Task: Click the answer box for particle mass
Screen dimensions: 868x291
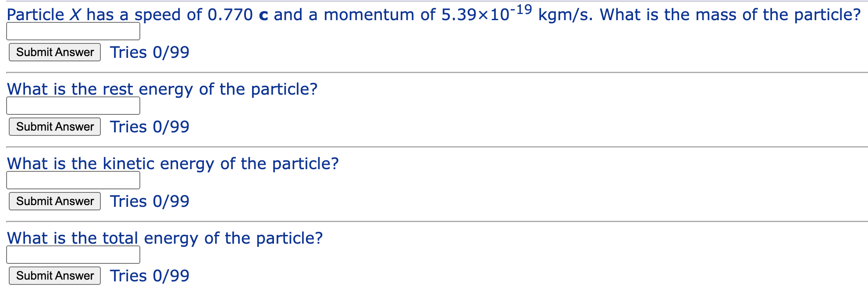Action: (x=73, y=32)
